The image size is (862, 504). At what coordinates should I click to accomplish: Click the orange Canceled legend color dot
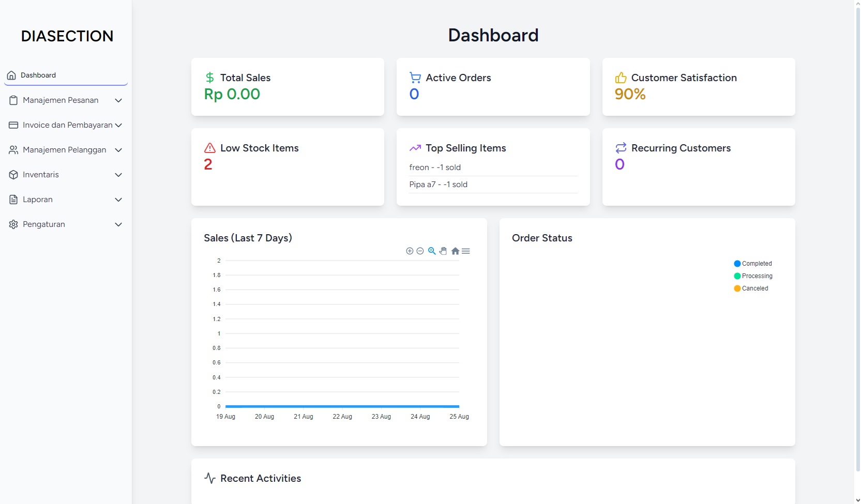click(x=737, y=288)
